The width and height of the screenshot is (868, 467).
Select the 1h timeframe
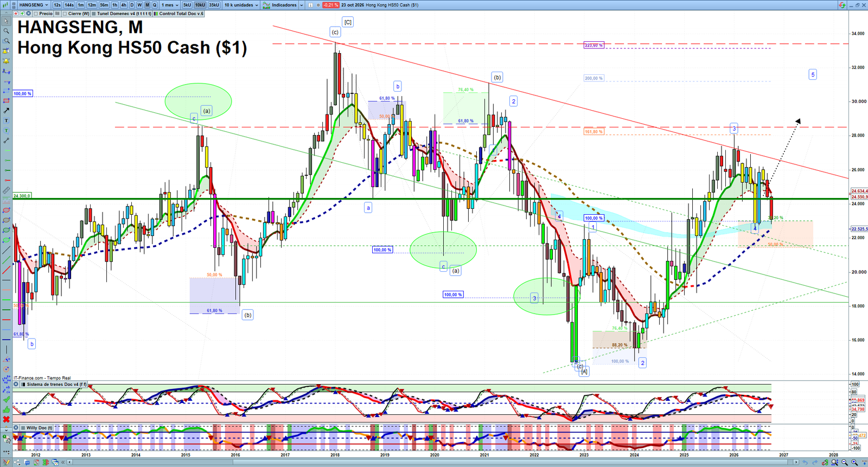114,5
